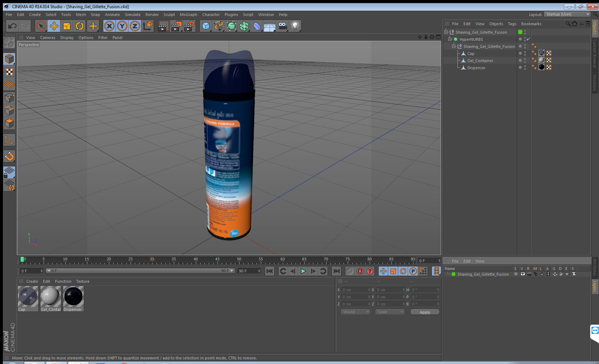Add a light object
This screenshot has height=364, width=599.
295,26
